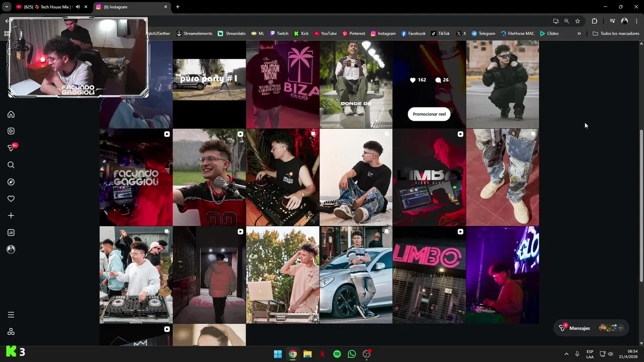644x362 pixels.
Task: Open Instagram Home from sidebar
Action: click(11, 114)
